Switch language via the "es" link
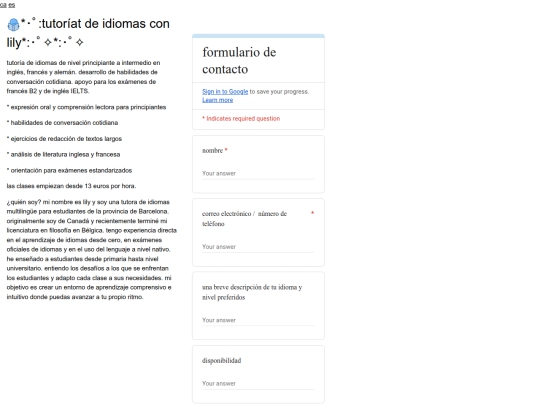This screenshot has height=405, width=540. pos(12,5)
